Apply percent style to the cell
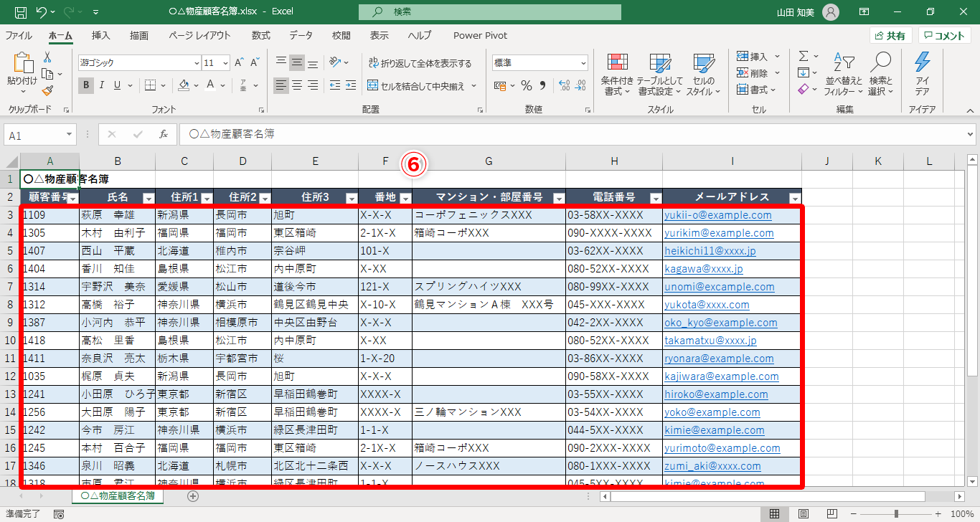The height and width of the screenshot is (522, 980). pyautogui.click(x=527, y=86)
